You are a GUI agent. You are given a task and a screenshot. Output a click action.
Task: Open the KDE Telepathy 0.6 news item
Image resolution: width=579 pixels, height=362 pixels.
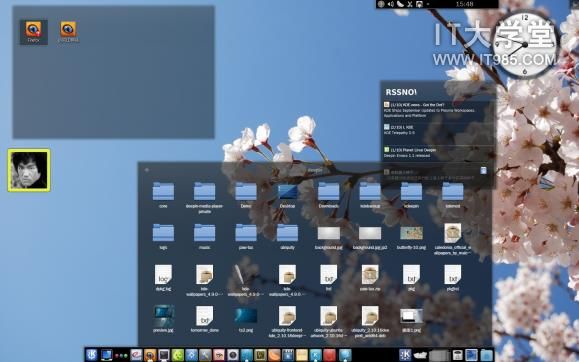click(x=399, y=130)
